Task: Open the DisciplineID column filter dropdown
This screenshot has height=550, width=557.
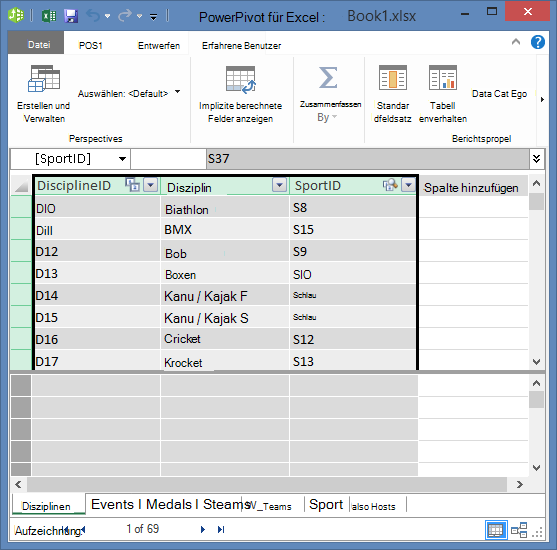Action: [x=150, y=185]
